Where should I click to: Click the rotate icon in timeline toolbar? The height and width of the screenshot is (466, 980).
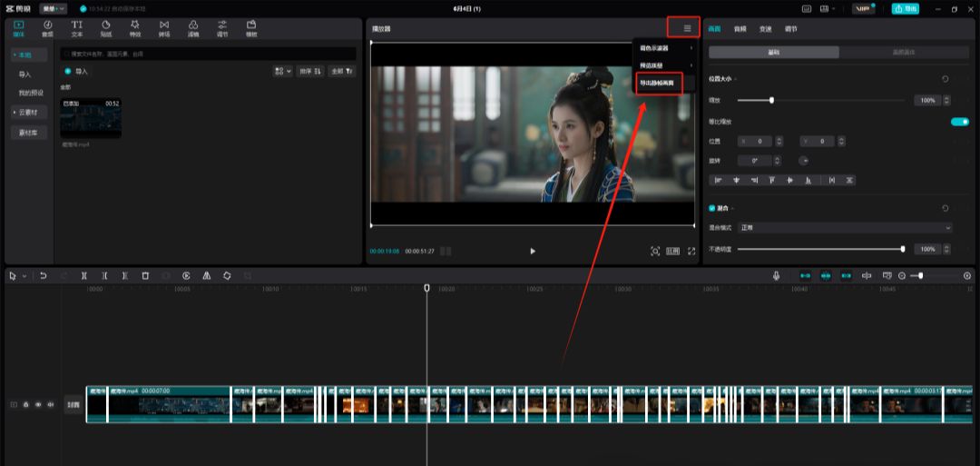pyautogui.click(x=227, y=276)
